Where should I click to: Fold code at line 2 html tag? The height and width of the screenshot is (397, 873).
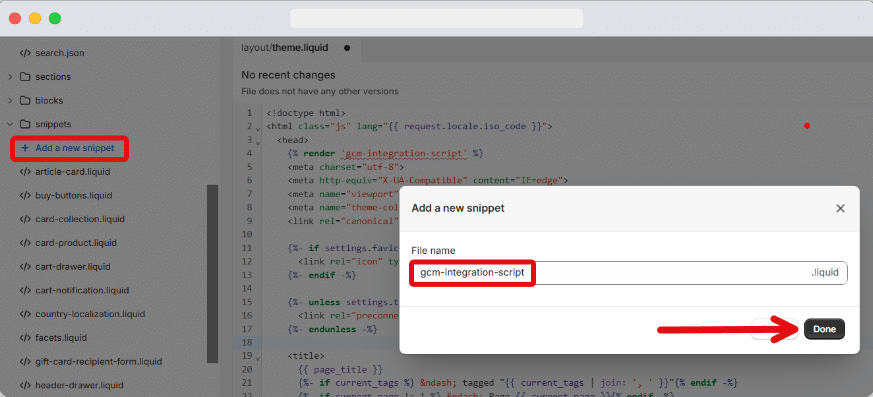click(x=258, y=129)
